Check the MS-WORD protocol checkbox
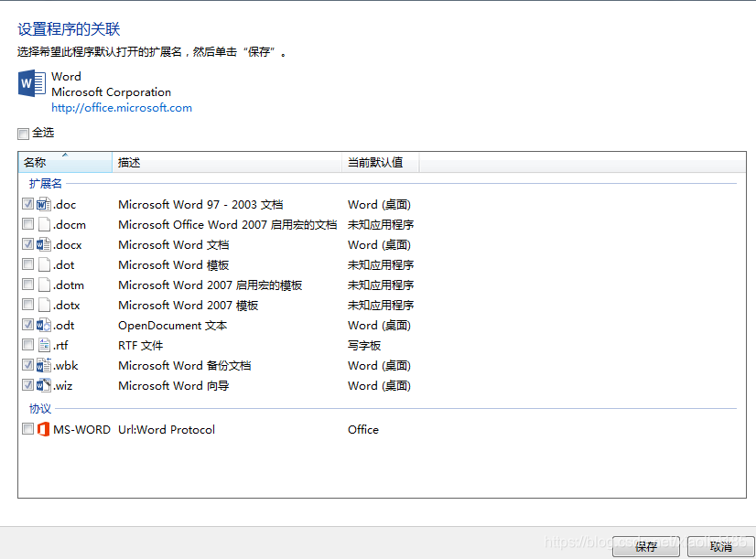The height and width of the screenshot is (559, 756). click(27, 429)
